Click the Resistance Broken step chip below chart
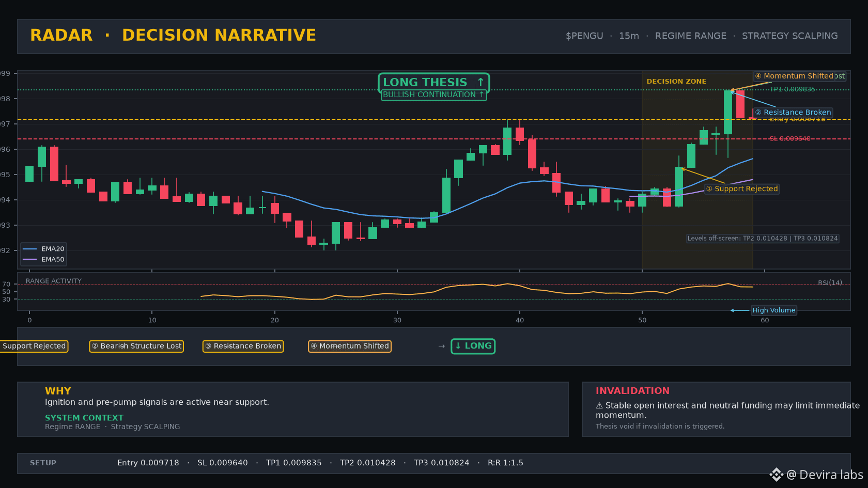 coord(243,346)
